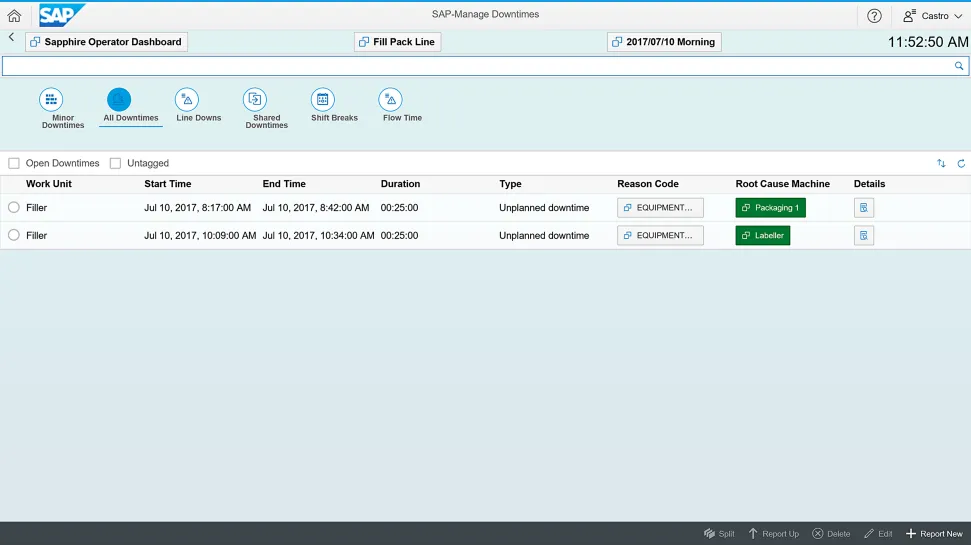
Task: Tick the Untagged checkbox
Action: tap(116, 163)
